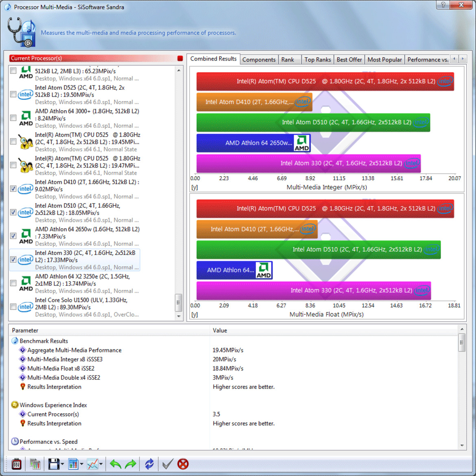Viewport: 476px width, 476px height.
Task: Confirm with the grey checkmark icon
Action: (x=168, y=464)
